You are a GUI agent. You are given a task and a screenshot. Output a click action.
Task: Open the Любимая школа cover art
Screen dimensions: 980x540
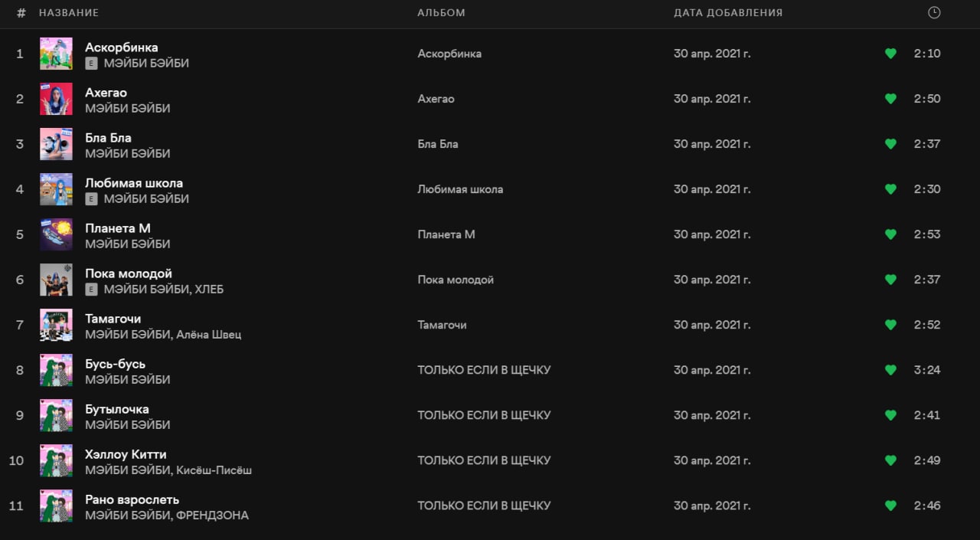pyautogui.click(x=56, y=189)
